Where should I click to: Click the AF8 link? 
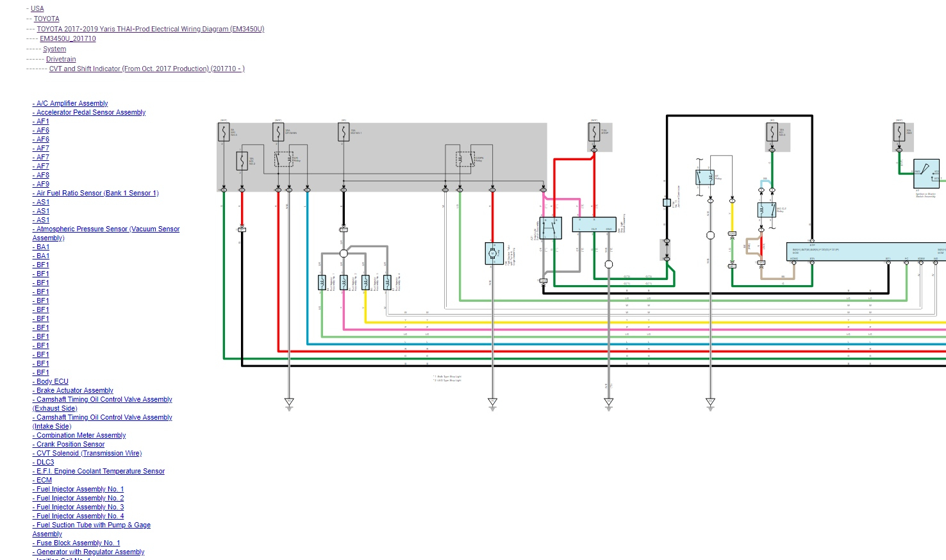click(41, 175)
